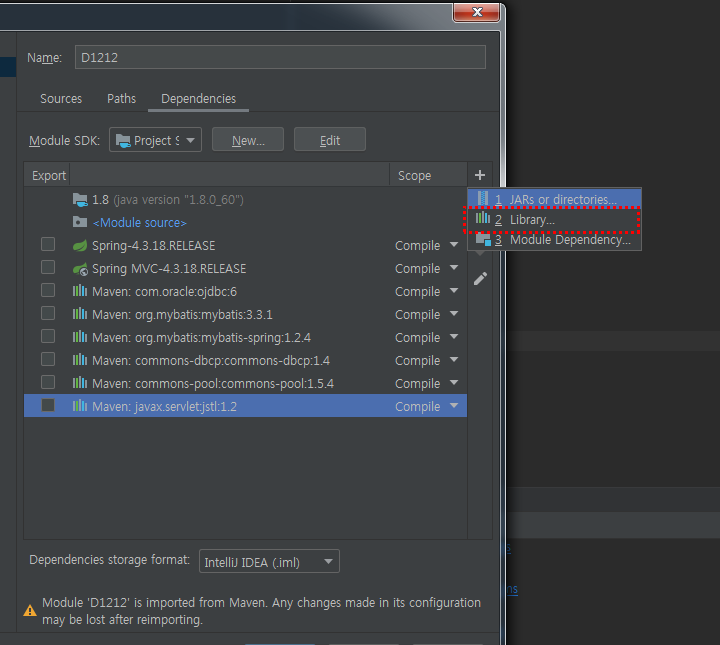The width and height of the screenshot is (720, 645).
Task: Check export box for org.mybatis:mybatis:3.3.1
Action: pyautogui.click(x=48, y=313)
